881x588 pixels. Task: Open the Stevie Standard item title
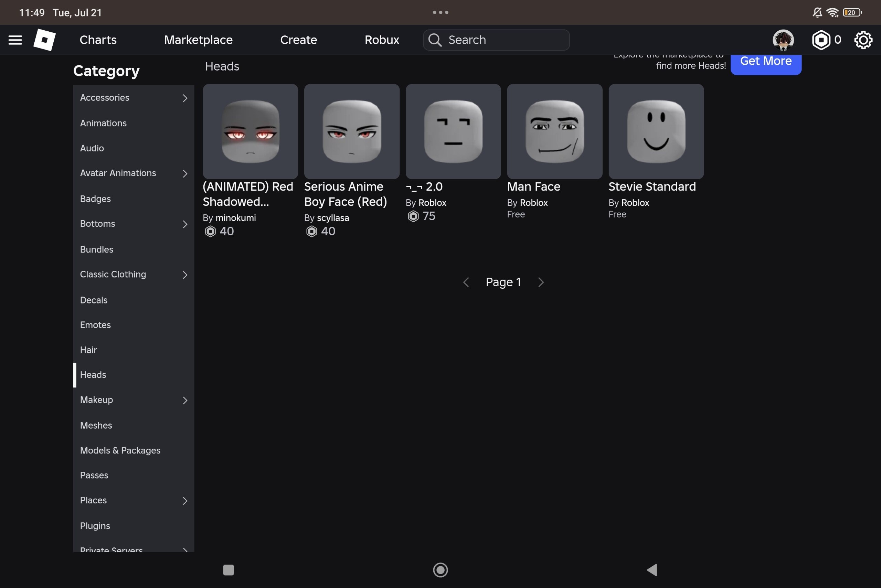652,187
